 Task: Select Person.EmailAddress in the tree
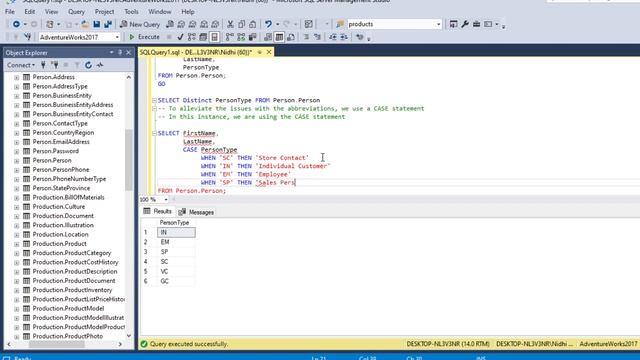coord(61,142)
